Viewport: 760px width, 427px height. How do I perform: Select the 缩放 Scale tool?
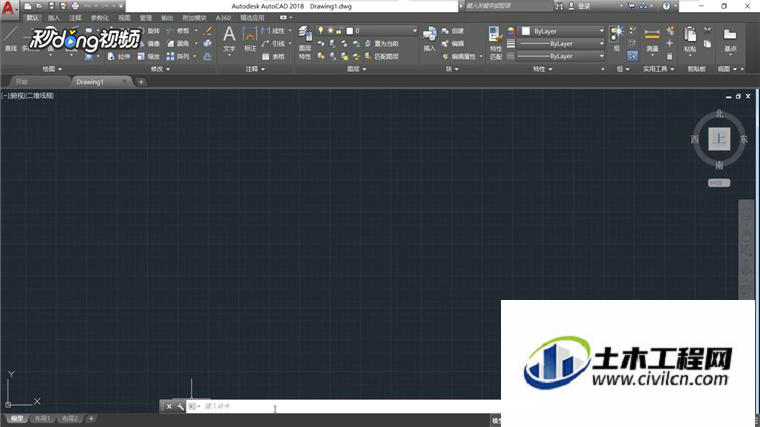[148, 56]
